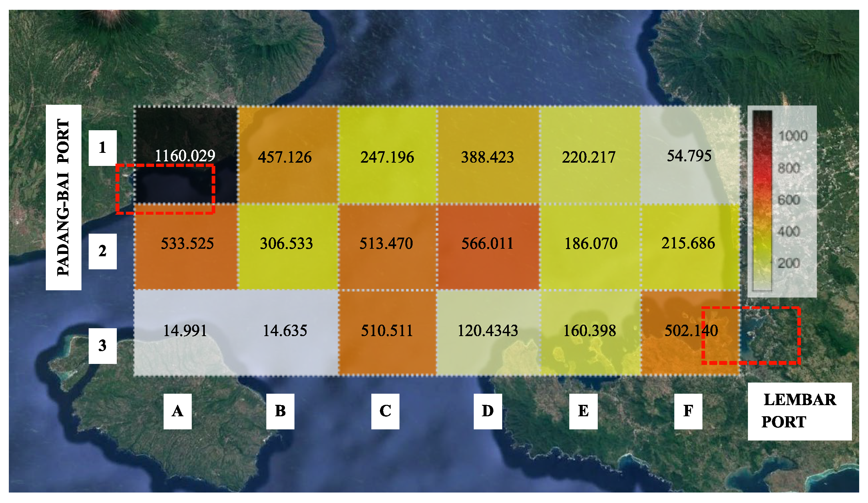868x503 pixels.
Task: Click the PADANG-BAI PORT label
Action: 63,197
